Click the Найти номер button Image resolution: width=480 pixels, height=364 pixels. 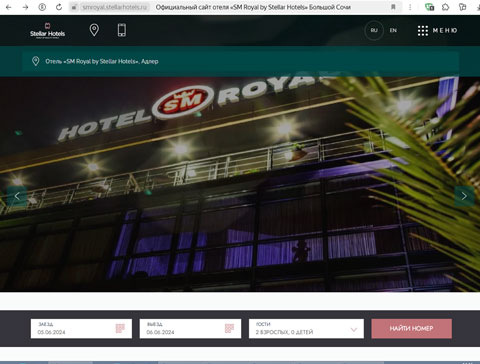(x=412, y=329)
